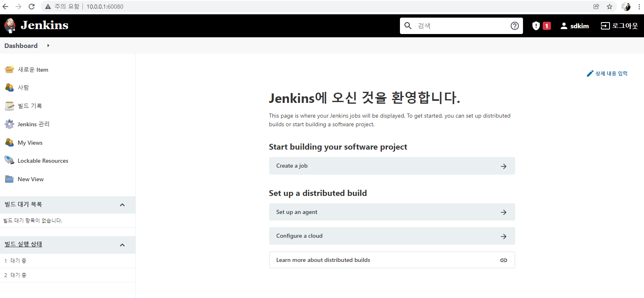This screenshot has width=644, height=298.
Task: Open the 빌드 실행 상태 link
Action: [x=23, y=244]
